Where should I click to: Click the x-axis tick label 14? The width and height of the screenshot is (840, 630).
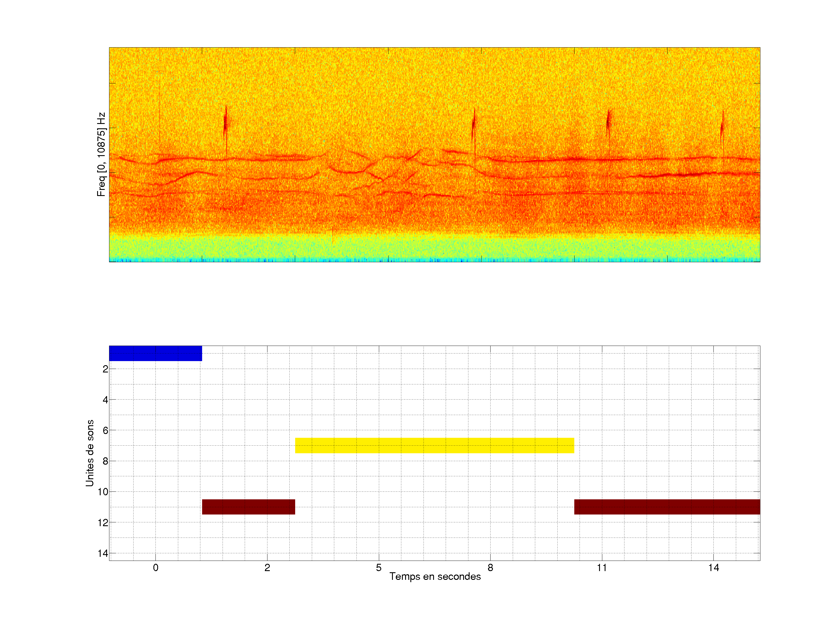713,568
